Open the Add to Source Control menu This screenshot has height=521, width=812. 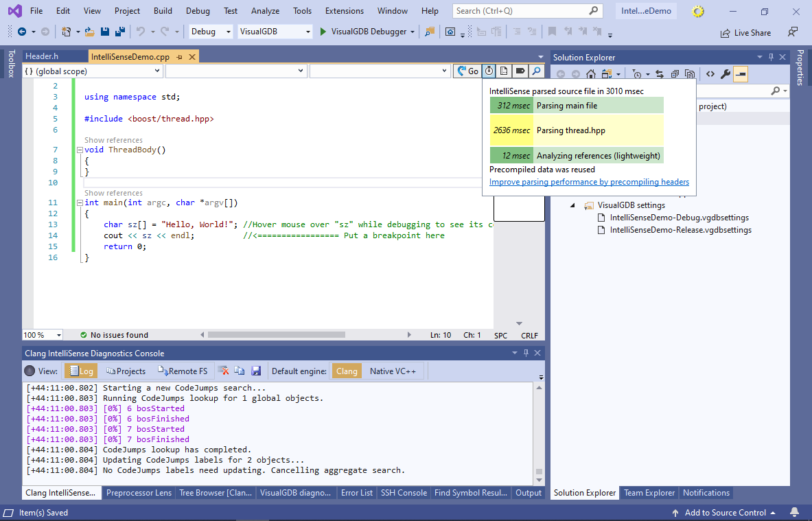pyautogui.click(x=724, y=513)
